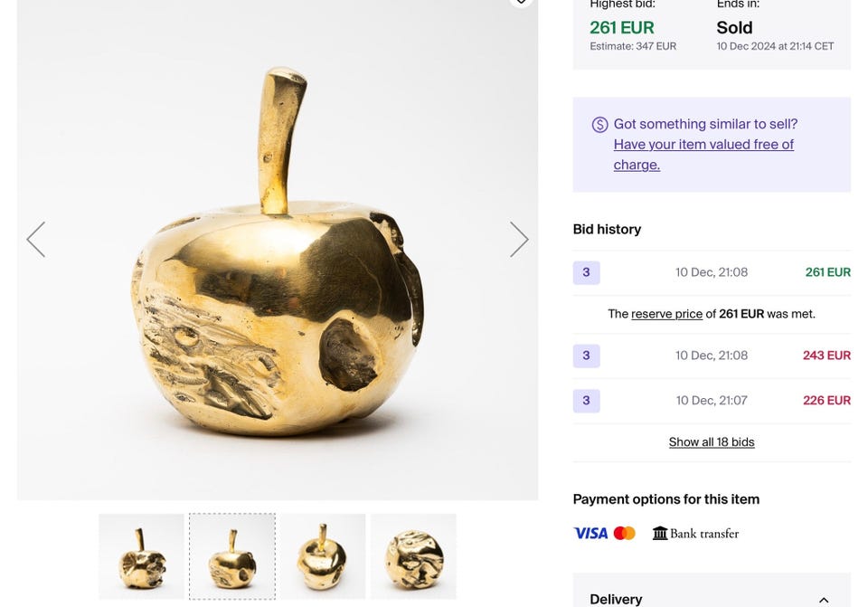Advance to the next apple photo
868x607 pixels.
point(518,240)
